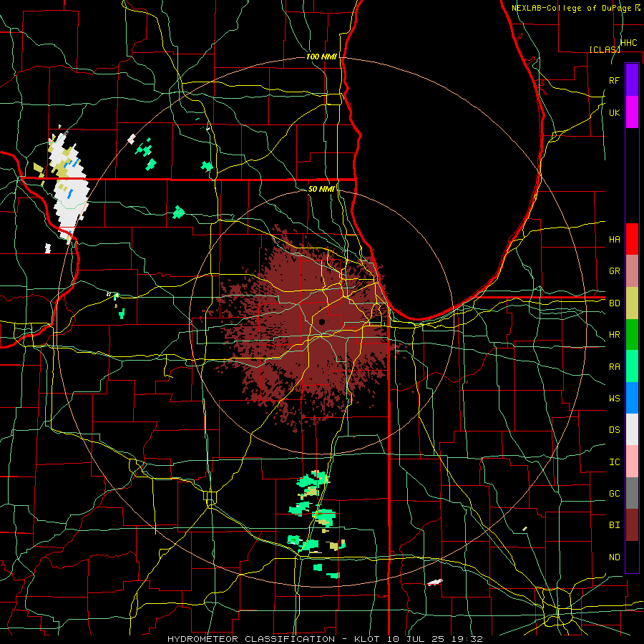Click the "RA" legend label
The width and height of the screenshot is (644, 644).
click(614, 367)
